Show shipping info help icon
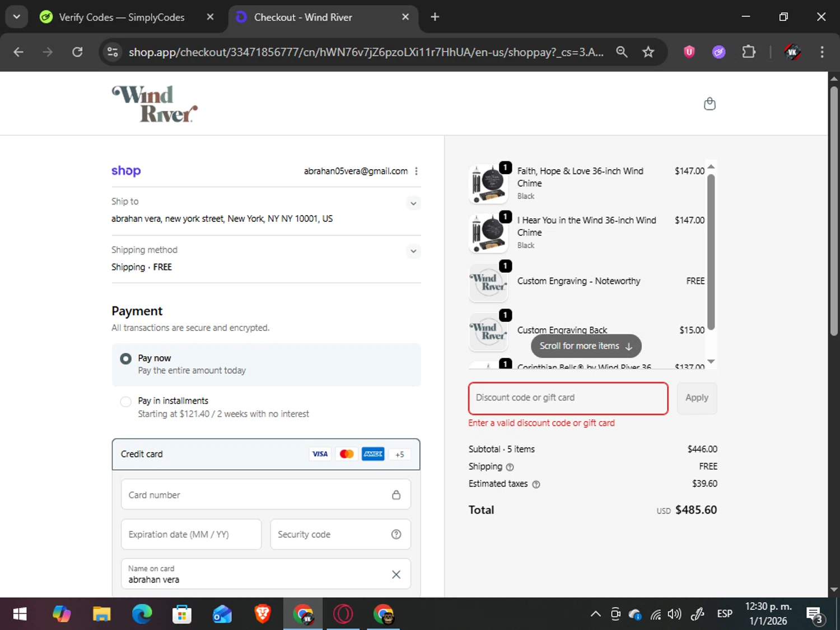The image size is (840, 630). 510,467
